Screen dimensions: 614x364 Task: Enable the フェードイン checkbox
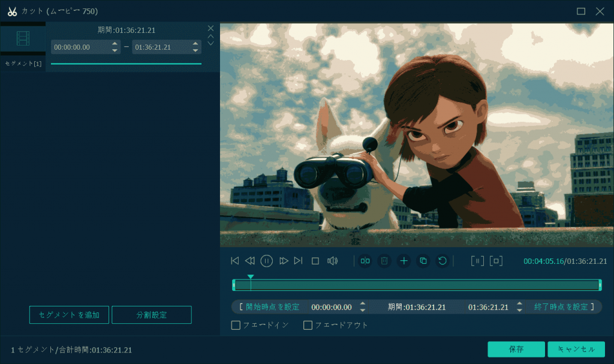236,325
